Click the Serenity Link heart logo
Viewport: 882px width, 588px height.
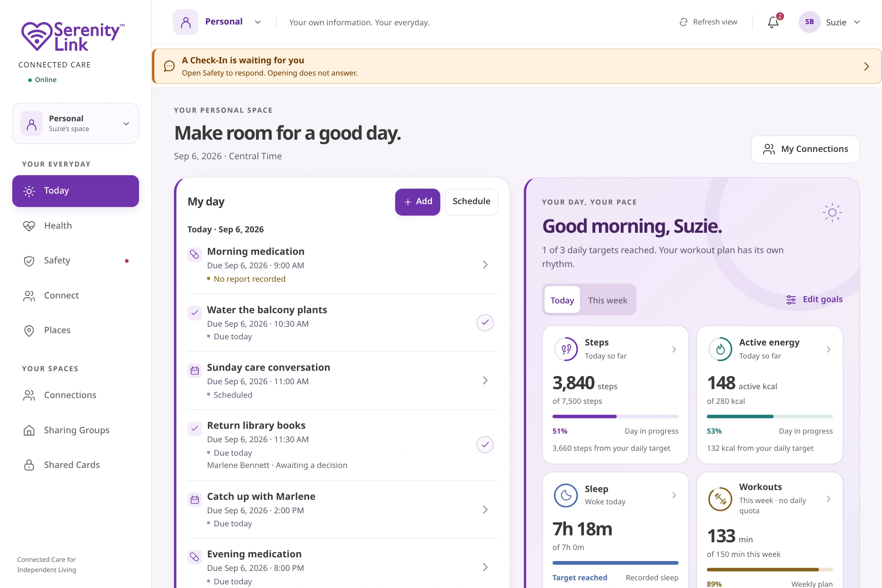pyautogui.click(x=37, y=36)
